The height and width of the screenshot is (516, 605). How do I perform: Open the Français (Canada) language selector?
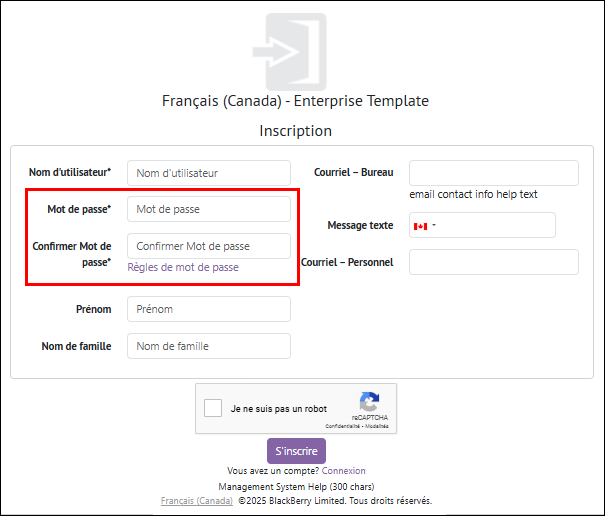[196, 501]
